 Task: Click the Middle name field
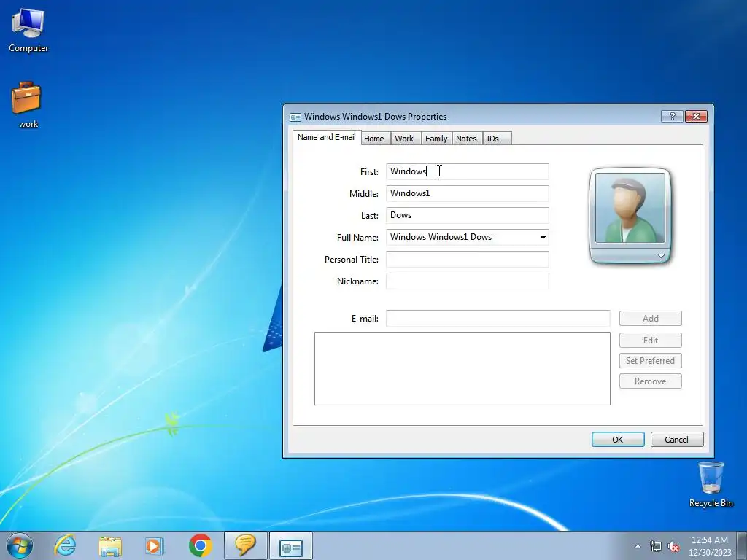pyautogui.click(x=468, y=193)
